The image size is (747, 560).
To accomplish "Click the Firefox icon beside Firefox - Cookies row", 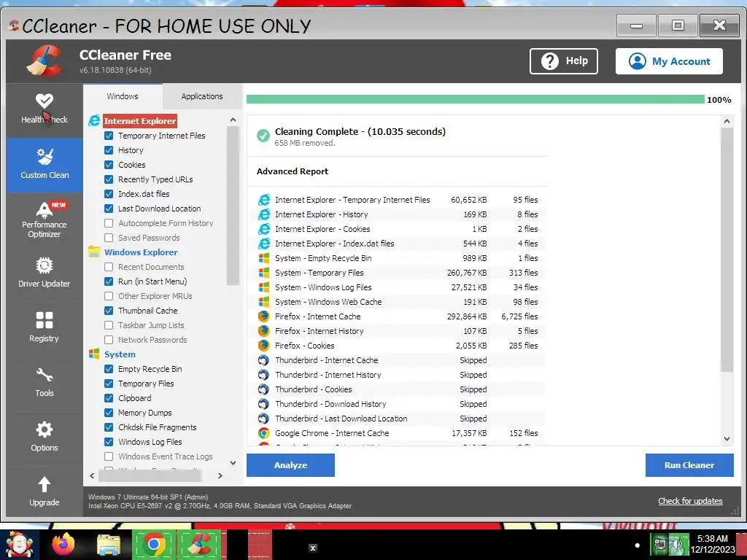I will tap(264, 346).
